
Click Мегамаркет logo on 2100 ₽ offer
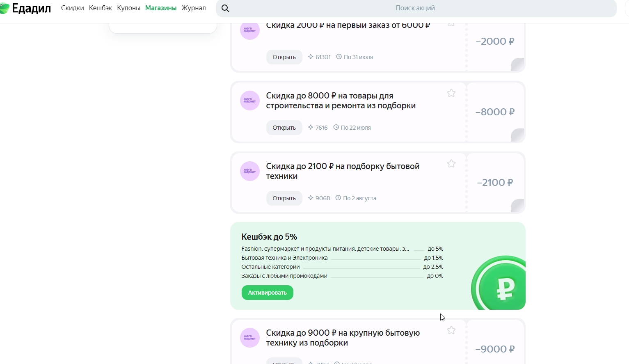(x=250, y=171)
